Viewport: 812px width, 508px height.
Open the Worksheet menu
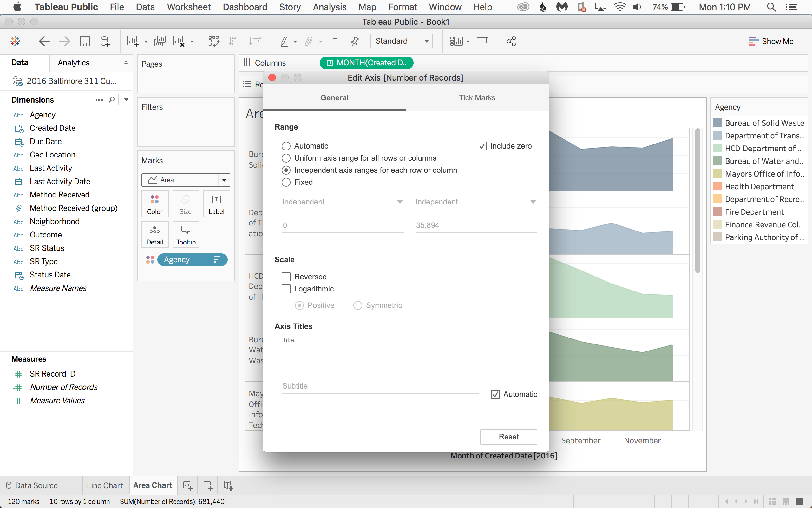click(189, 7)
